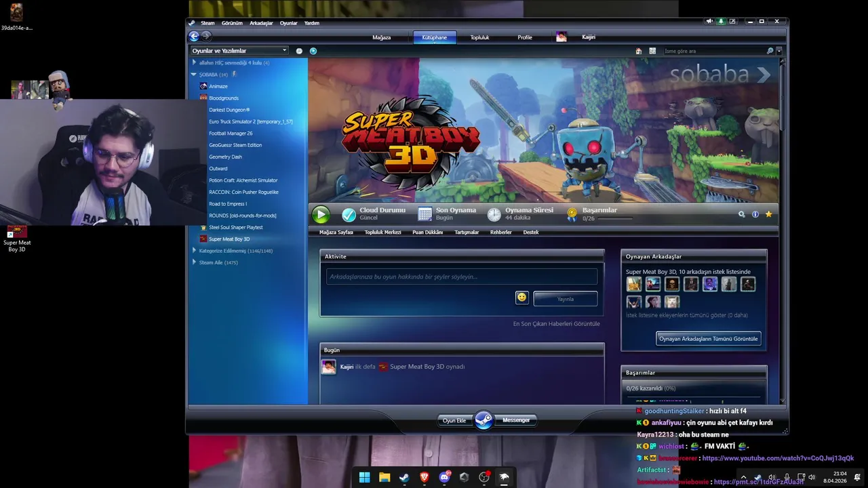The height and width of the screenshot is (488, 868).
Task: Click the Animaze game icon in sidebar
Action: (203, 86)
